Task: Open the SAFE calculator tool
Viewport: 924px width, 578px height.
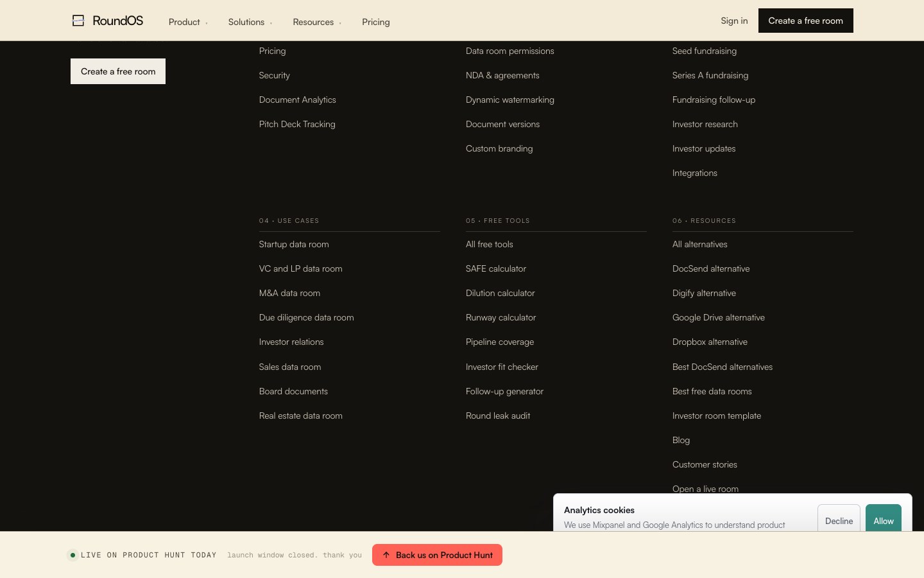Action: pyautogui.click(x=496, y=268)
